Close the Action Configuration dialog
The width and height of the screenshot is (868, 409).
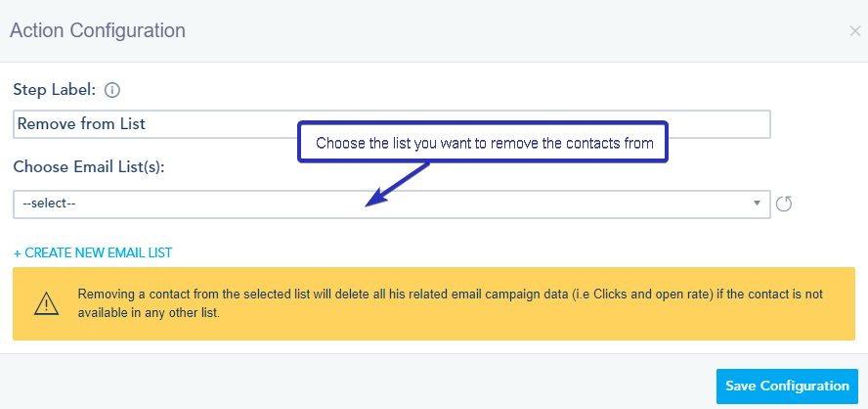[x=855, y=31]
